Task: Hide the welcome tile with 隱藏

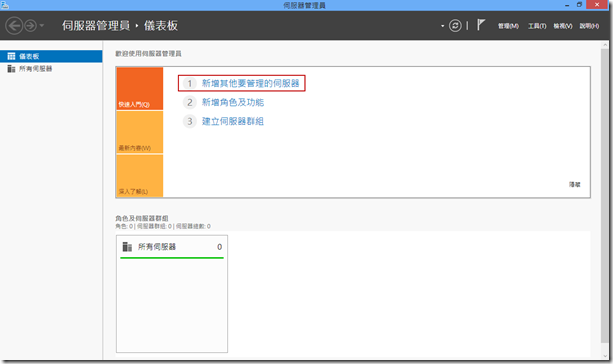Action: [x=575, y=185]
